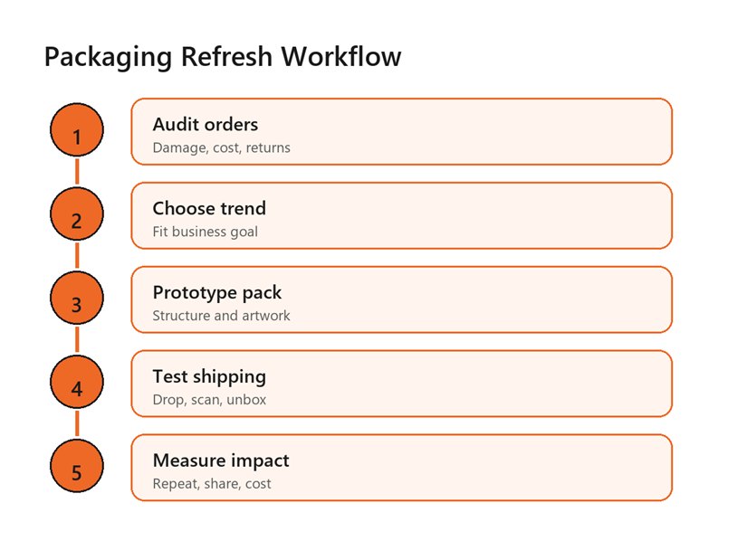Select the 'Drop, scan, unbox' text
Screen dimensions: 747x560
click(210, 400)
